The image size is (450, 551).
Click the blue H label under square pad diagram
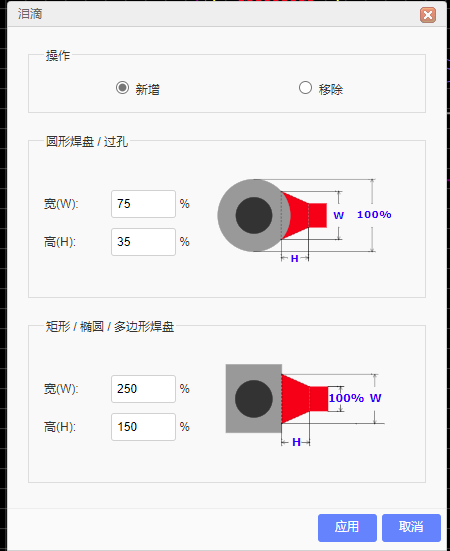(x=296, y=442)
